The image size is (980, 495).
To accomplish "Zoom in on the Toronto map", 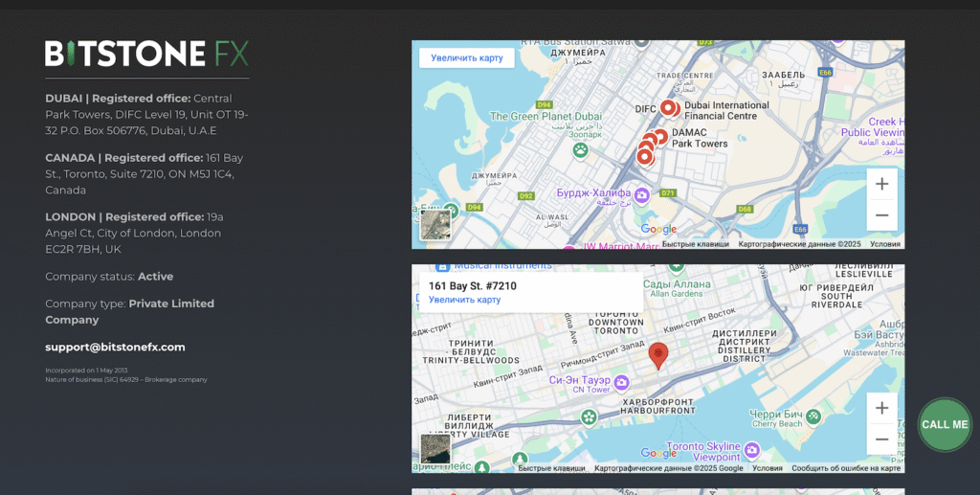I will [881, 408].
